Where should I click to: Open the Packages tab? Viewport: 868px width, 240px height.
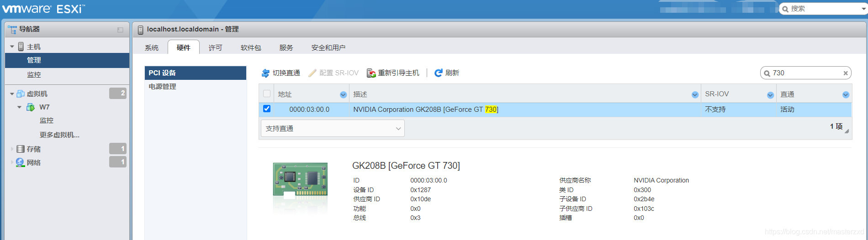click(251, 47)
